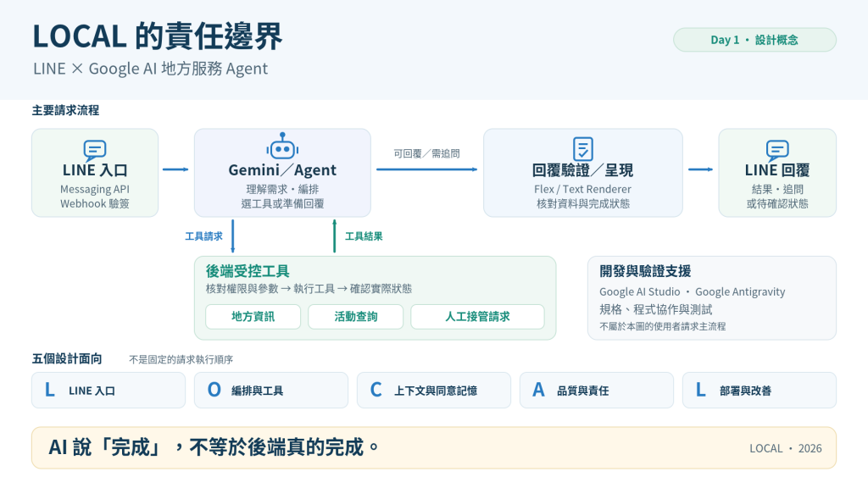Click subtitle LINE × Google AI 地方服務 Agent
The width and height of the screenshot is (868, 488).
[151, 69]
